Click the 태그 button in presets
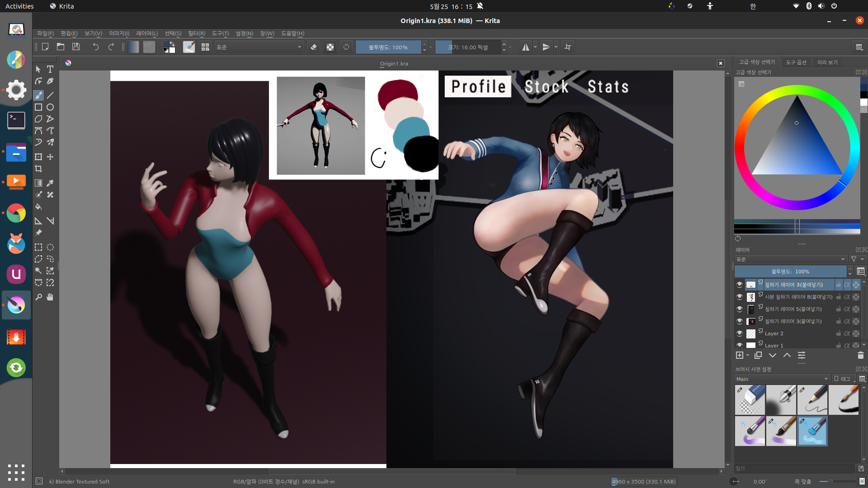The height and width of the screenshot is (488, 868). point(844,379)
